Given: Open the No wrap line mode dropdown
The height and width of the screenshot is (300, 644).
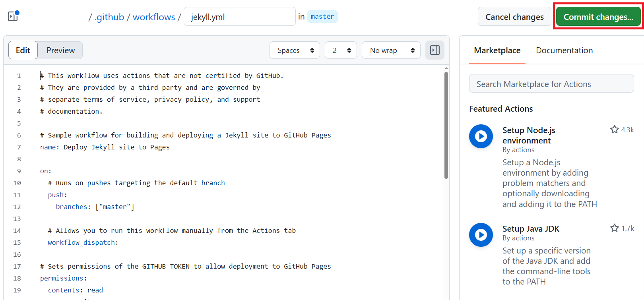Looking at the screenshot, I should tap(391, 50).
